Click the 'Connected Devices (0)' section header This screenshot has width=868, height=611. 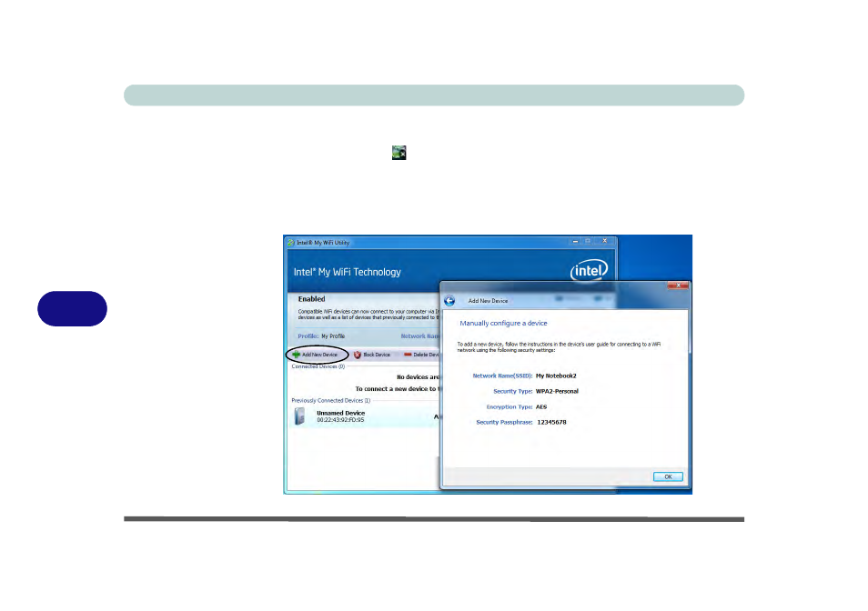tap(318, 366)
